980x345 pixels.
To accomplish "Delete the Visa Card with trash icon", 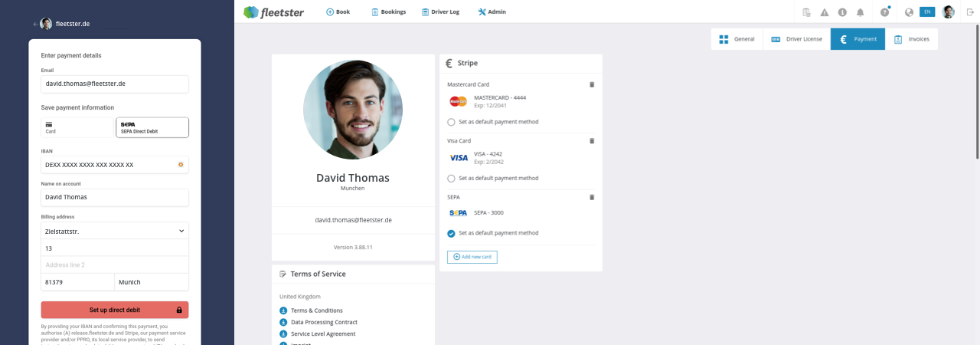I will (592, 141).
